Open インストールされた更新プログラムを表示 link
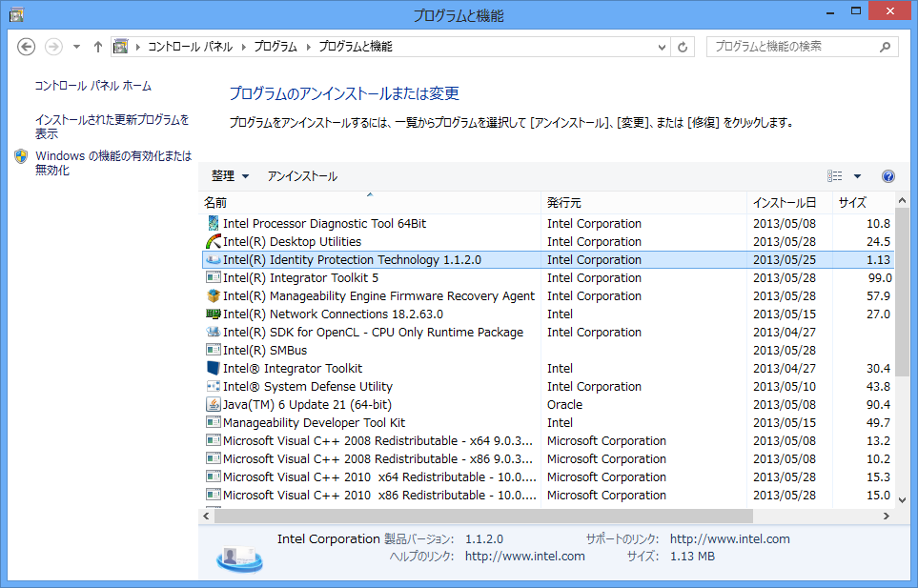Image resolution: width=918 pixels, height=588 pixels. [x=112, y=127]
